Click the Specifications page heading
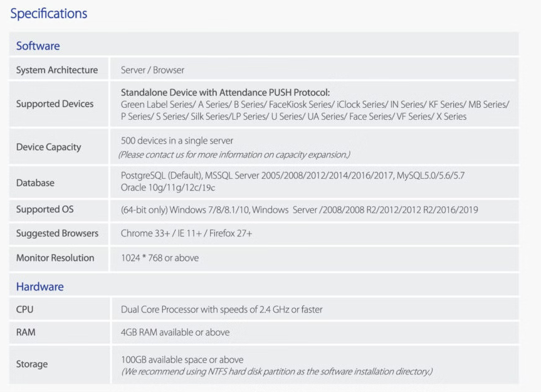This screenshot has height=392, width=541. coord(49,13)
